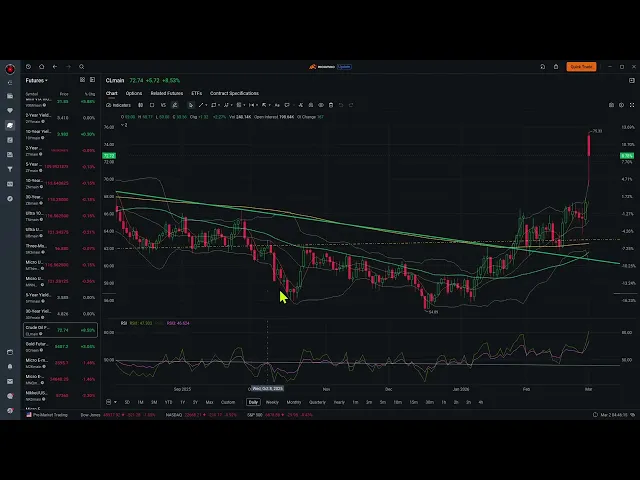Select the comment callout tool

coord(287,105)
